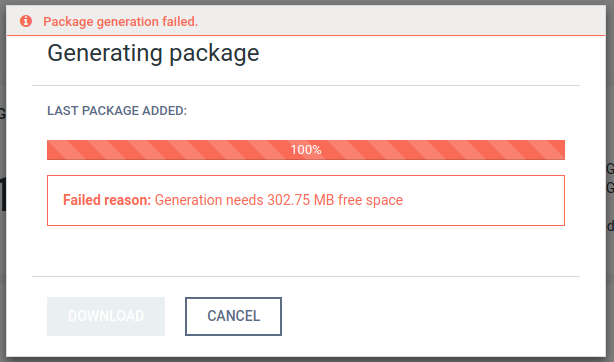Select the 'Package generation failed.' alert text
614x362 pixels.
point(120,22)
